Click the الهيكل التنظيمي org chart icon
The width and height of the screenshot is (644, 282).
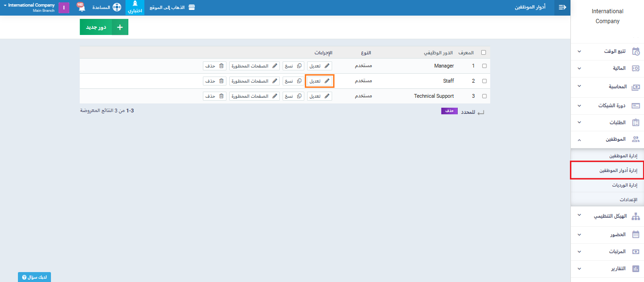pyautogui.click(x=636, y=216)
